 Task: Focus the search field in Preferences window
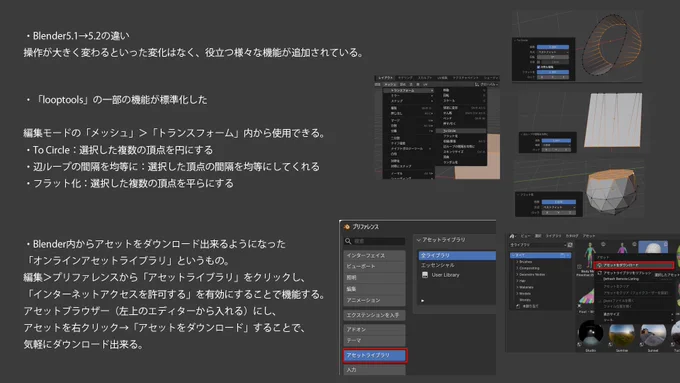tap(375, 241)
